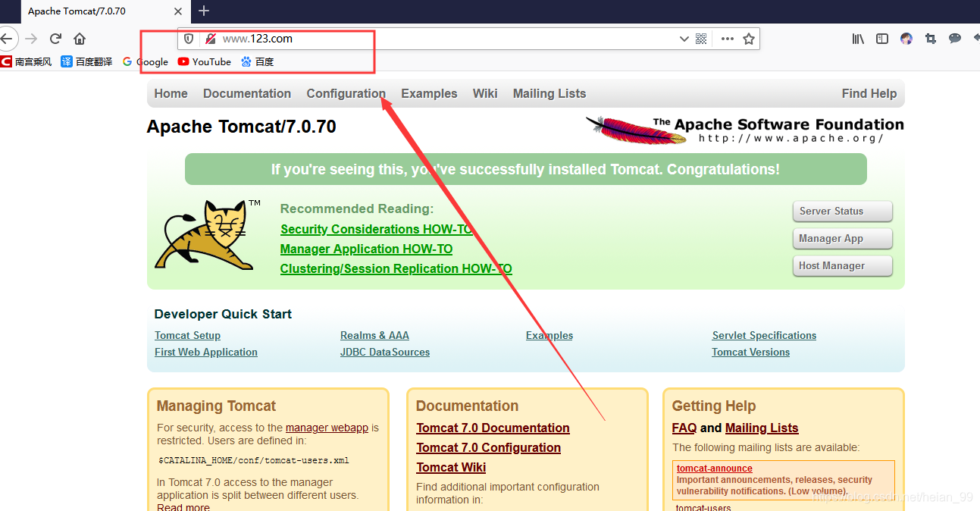Image resolution: width=980 pixels, height=511 pixels.
Task: Click the Host Manager button
Action: 842,266
